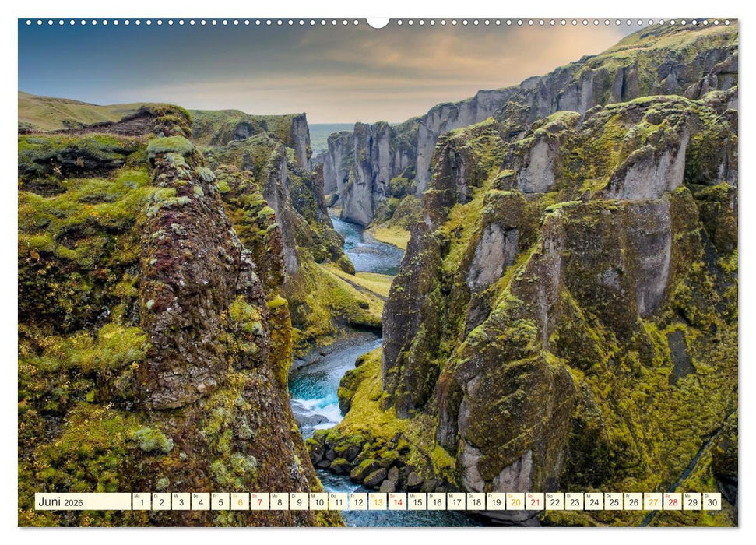Select Saturday June 6 date cell
This screenshot has height=545, width=756.
point(240,501)
